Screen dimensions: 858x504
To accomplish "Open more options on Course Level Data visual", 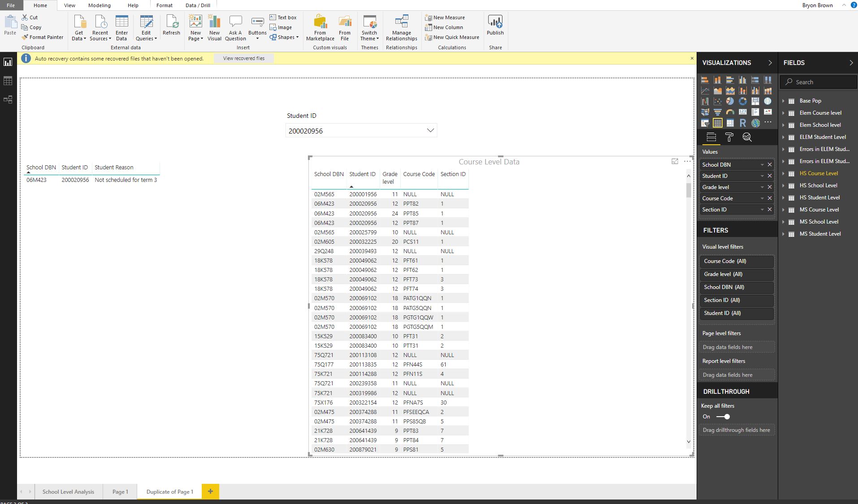I will (687, 161).
